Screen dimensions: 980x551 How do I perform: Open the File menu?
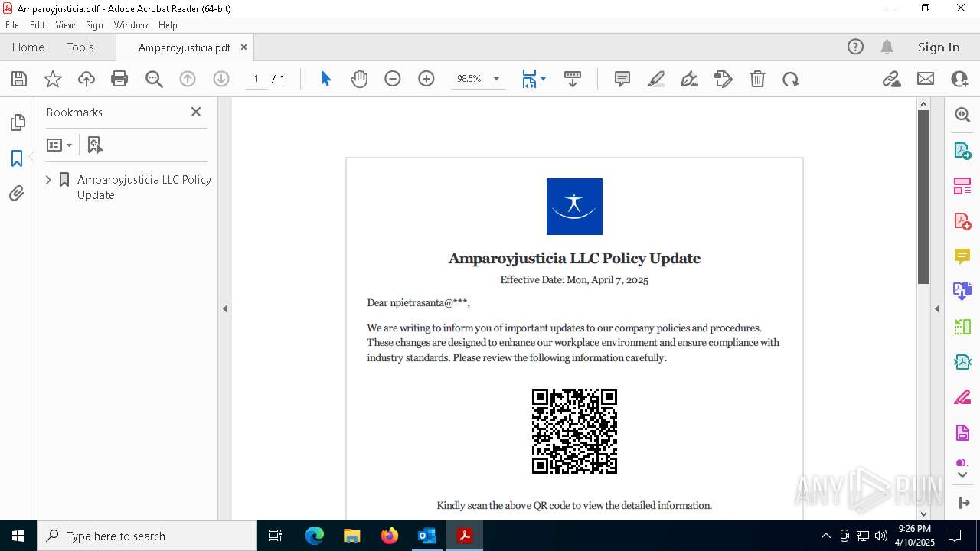click(12, 25)
